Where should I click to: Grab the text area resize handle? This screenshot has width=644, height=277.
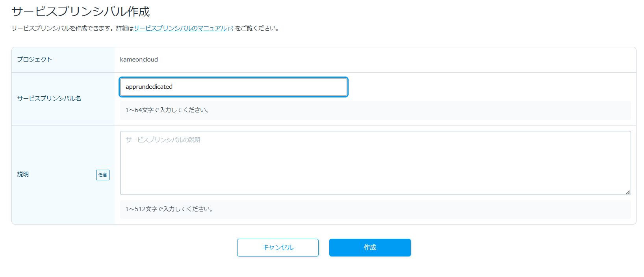click(x=628, y=192)
